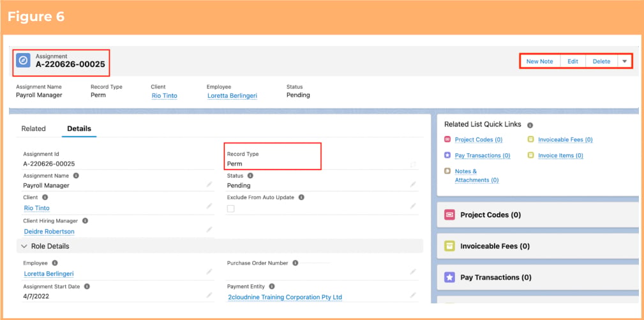Click the Project Codes quick link icon
The height and width of the screenshot is (320, 644).
(447, 140)
